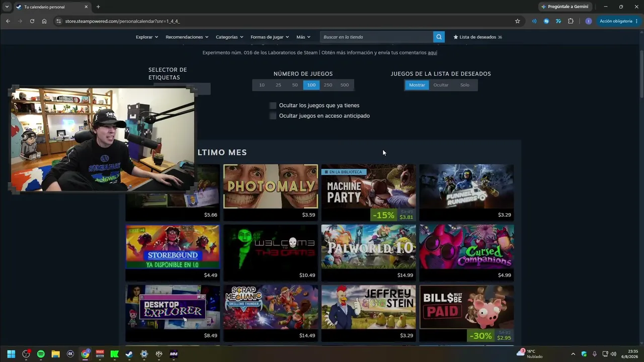Screen dimensions: 644x362
Task: Open Lista de deseados wishlist
Action: [477, 37]
